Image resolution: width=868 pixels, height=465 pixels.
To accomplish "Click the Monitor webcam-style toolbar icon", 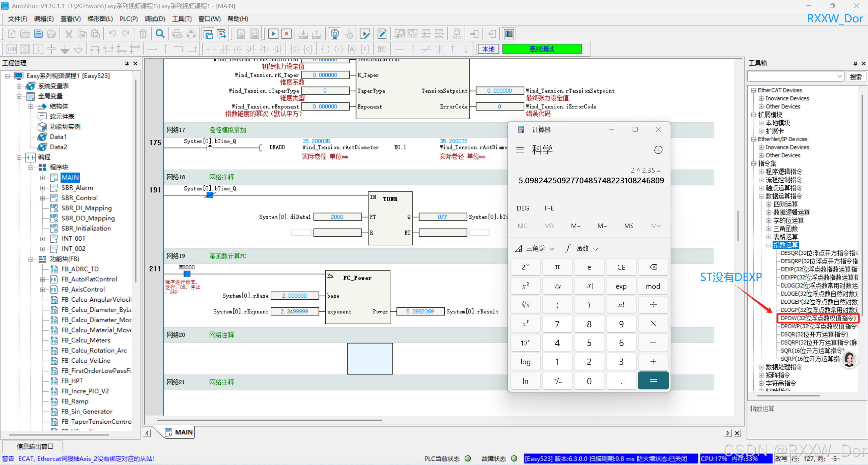I will [x=334, y=34].
